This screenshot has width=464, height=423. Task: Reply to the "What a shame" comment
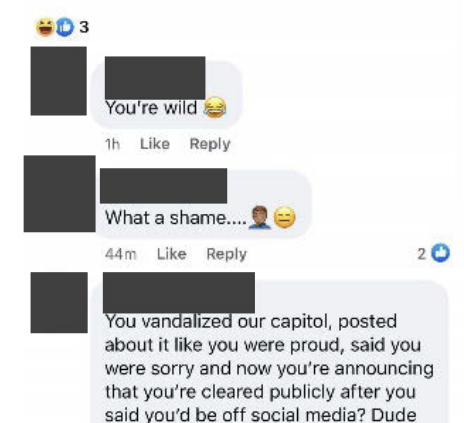point(227,254)
